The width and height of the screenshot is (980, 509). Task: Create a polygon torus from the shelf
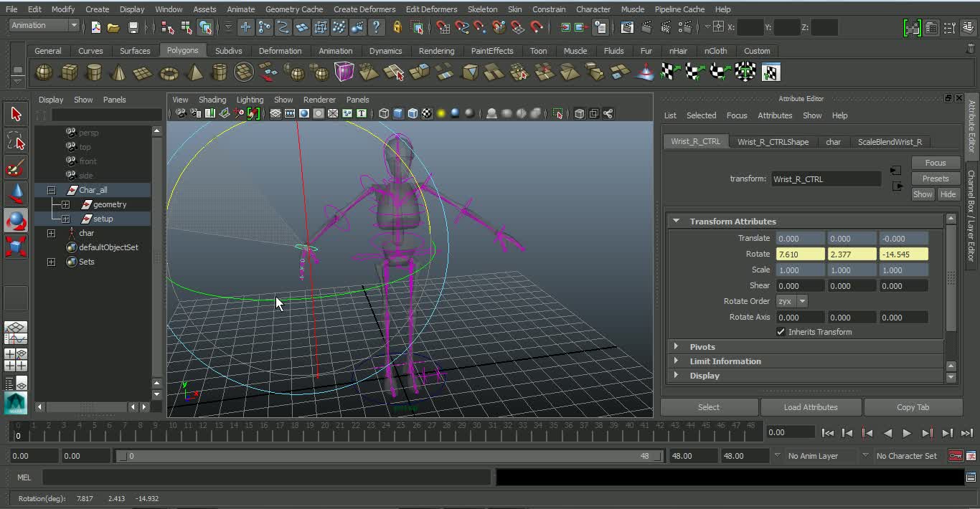169,72
